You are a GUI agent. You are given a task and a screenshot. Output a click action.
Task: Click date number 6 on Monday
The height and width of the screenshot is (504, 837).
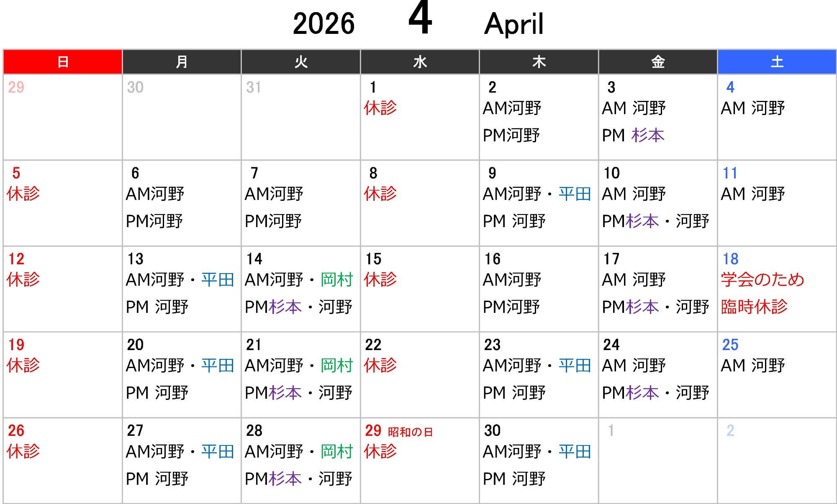[135, 173]
